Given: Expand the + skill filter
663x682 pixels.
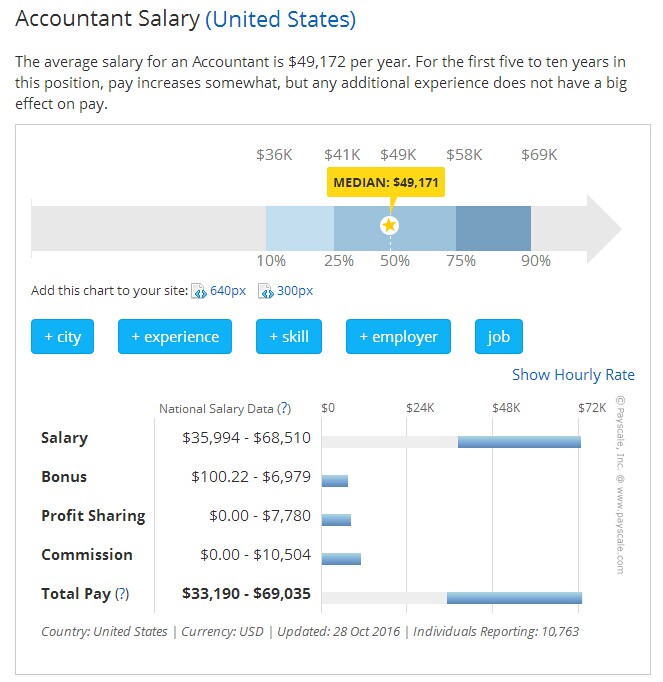Looking at the screenshot, I should click(289, 337).
